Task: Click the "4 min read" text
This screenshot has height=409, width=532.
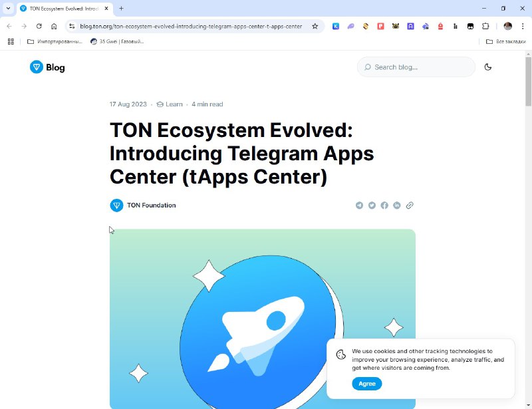Action: coord(207,104)
